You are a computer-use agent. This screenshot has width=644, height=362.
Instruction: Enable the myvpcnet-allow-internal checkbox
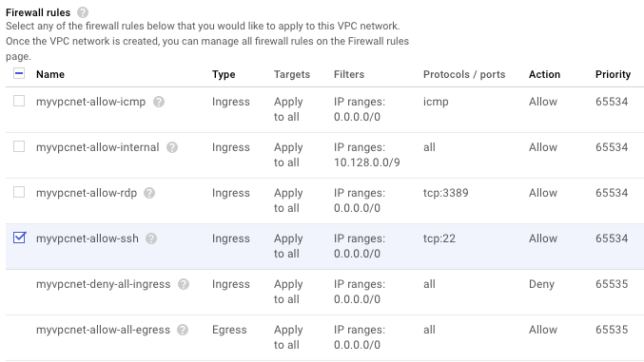pos(19,146)
